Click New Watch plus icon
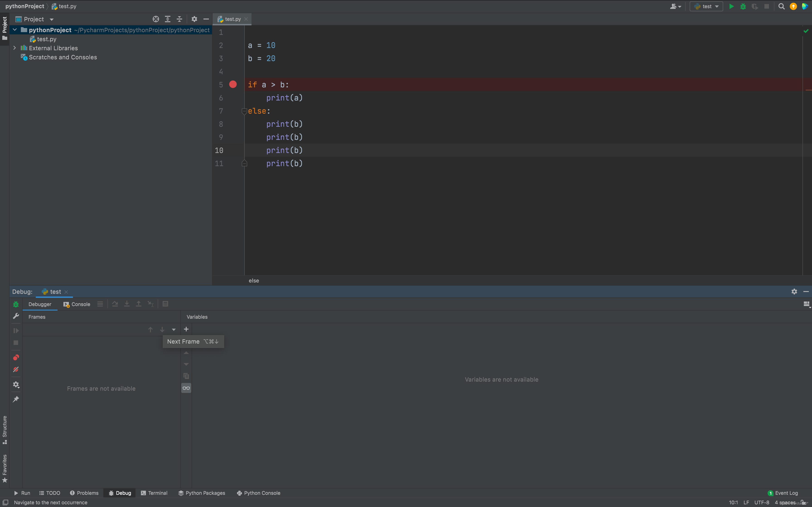Screen dimensions: 812x507 [x=186, y=329]
